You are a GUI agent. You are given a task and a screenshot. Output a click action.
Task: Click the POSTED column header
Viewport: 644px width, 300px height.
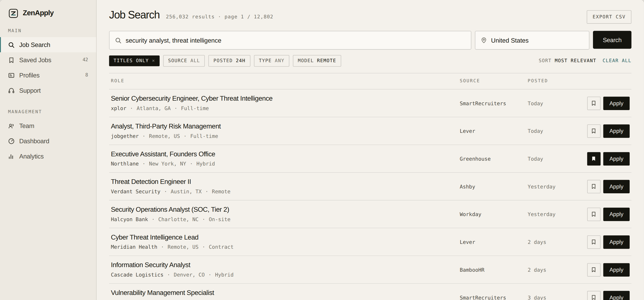(537, 81)
